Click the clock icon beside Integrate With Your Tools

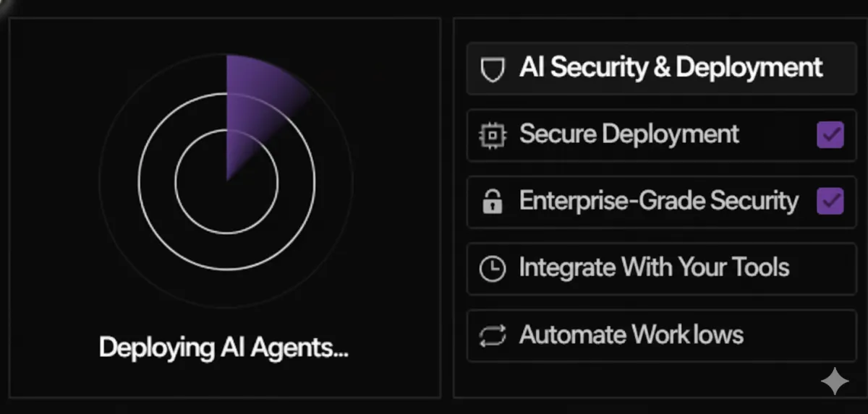point(492,269)
